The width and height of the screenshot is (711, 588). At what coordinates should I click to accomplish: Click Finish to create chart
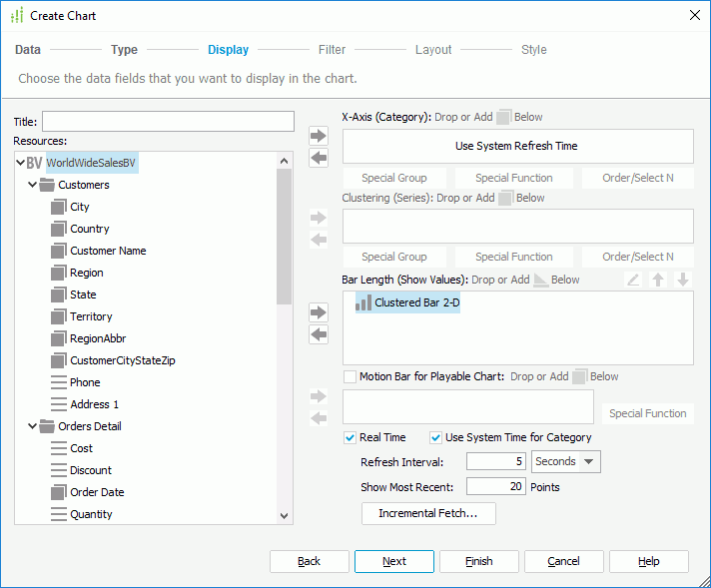pyautogui.click(x=479, y=561)
